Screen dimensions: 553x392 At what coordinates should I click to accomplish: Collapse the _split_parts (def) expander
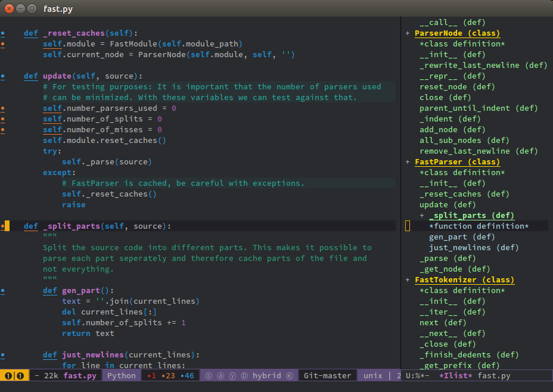(421, 215)
